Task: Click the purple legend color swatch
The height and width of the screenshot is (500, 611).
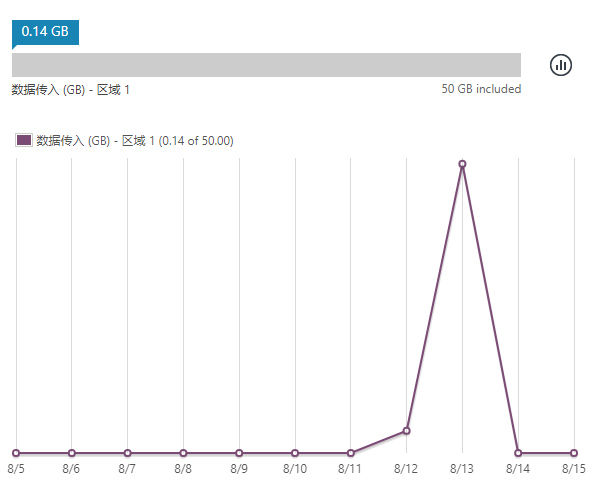Action: coord(24,141)
